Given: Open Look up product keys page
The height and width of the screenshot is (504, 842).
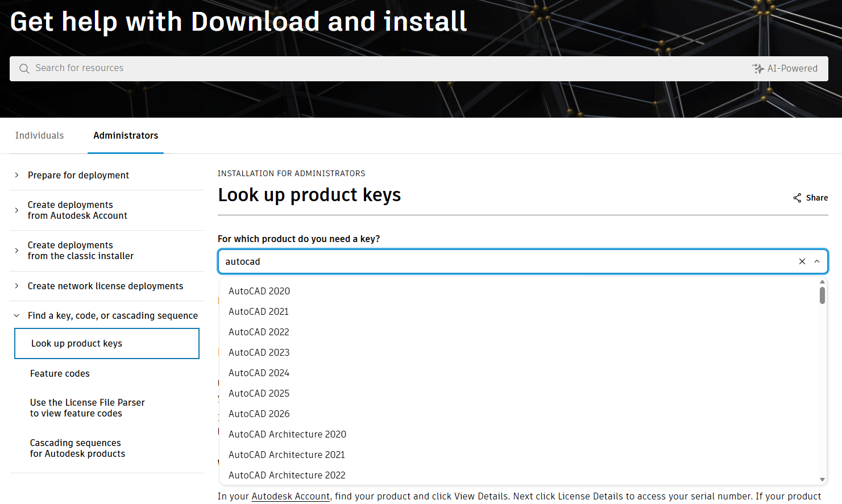Looking at the screenshot, I should click(x=107, y=343).
